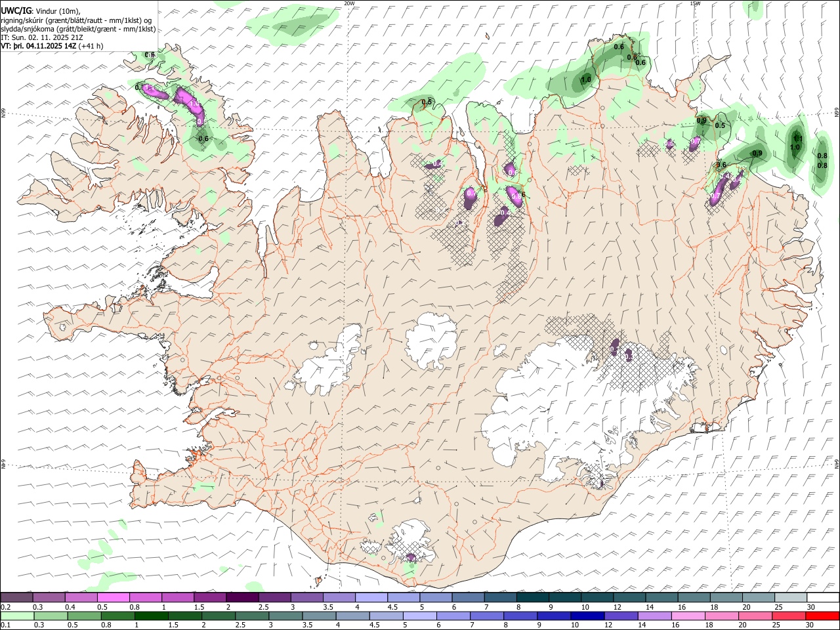Screen dimensions: 840x630
Task: Select the light purple 14 swatch in lower legend
Action: (655, 616)
